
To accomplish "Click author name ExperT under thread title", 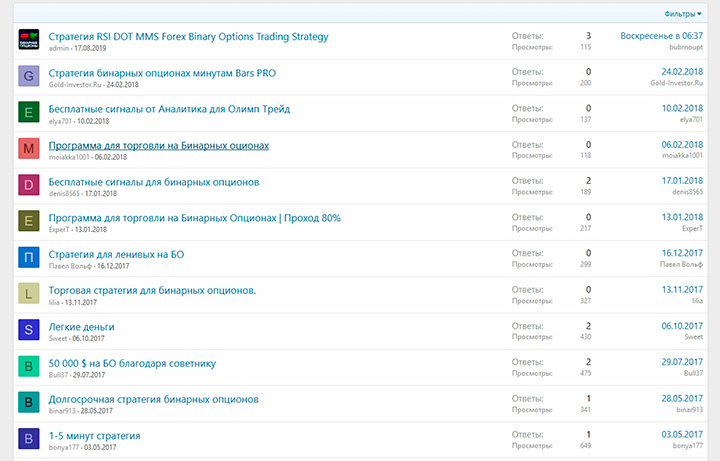I will (x=61, y=229).
